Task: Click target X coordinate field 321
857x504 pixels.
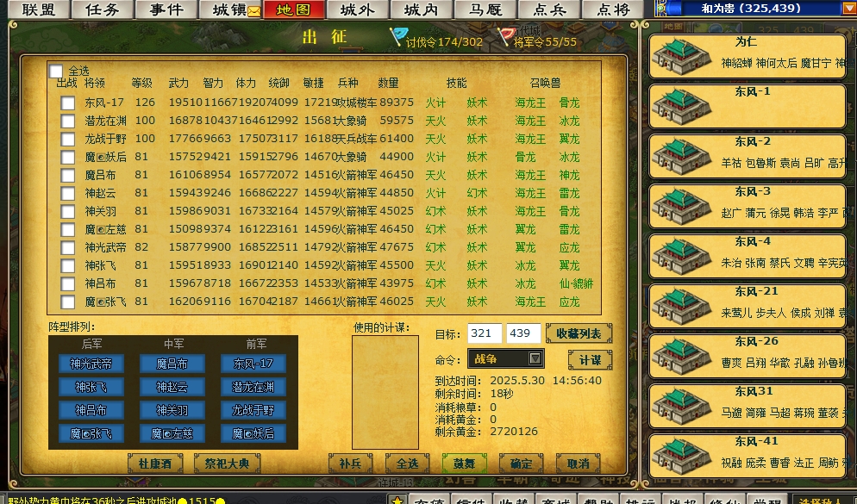Action: 485,333
